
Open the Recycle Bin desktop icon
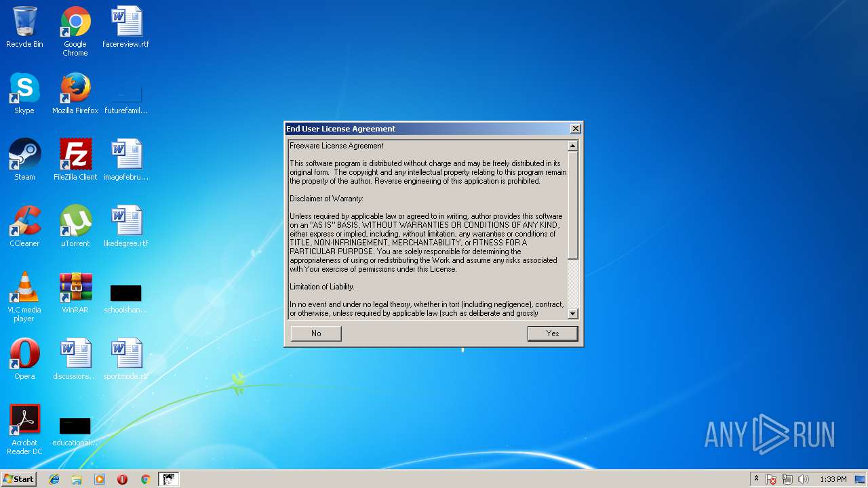pos(24,27)
